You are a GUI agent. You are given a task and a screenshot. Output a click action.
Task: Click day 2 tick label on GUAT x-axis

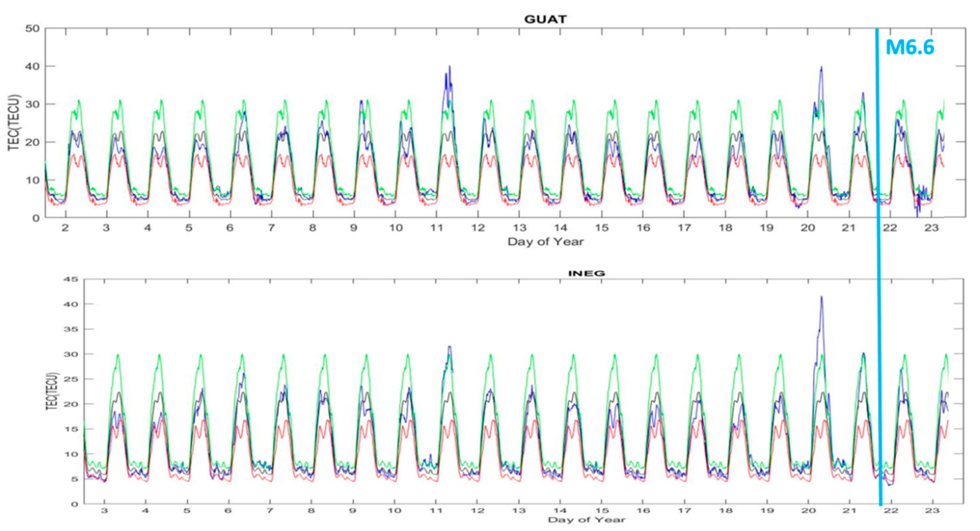[65, 228]
